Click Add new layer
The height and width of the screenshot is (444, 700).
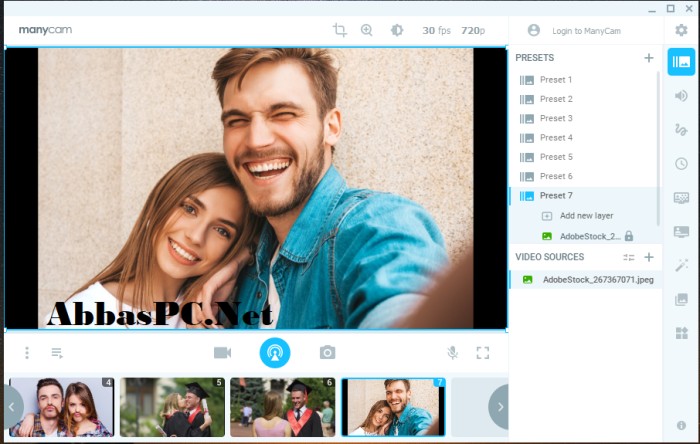586,216
